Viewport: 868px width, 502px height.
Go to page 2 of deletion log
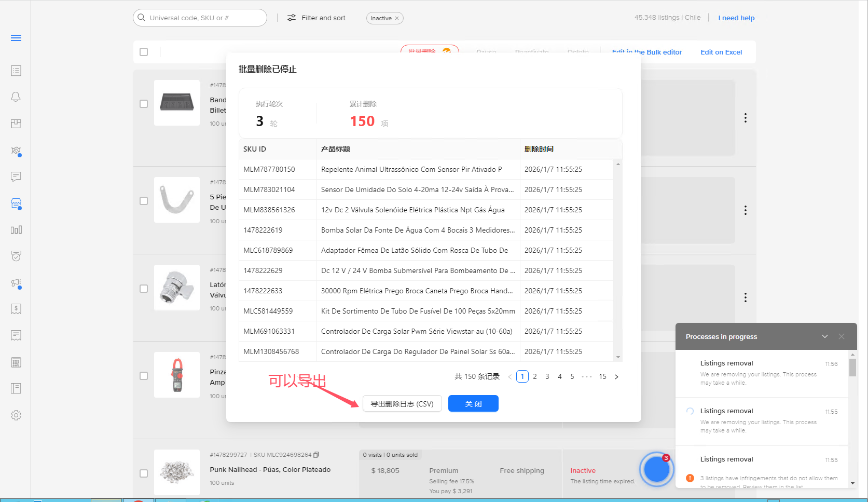point(535,377)
